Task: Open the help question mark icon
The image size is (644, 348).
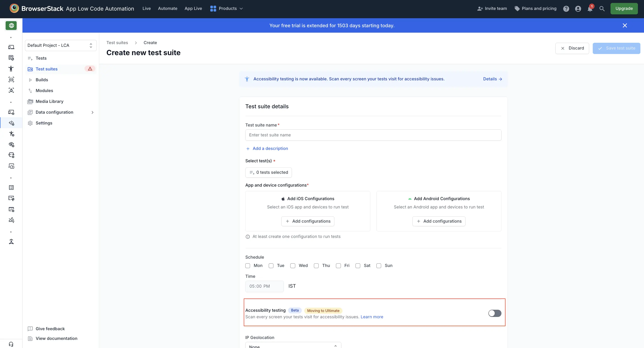Action: tap(566, 9)
